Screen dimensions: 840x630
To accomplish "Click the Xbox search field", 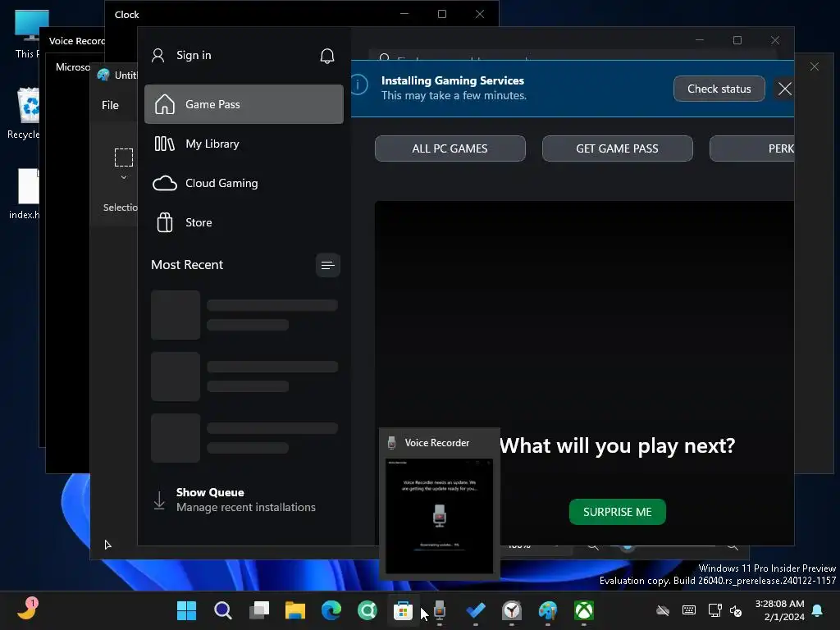I will (x=572, y=56).
